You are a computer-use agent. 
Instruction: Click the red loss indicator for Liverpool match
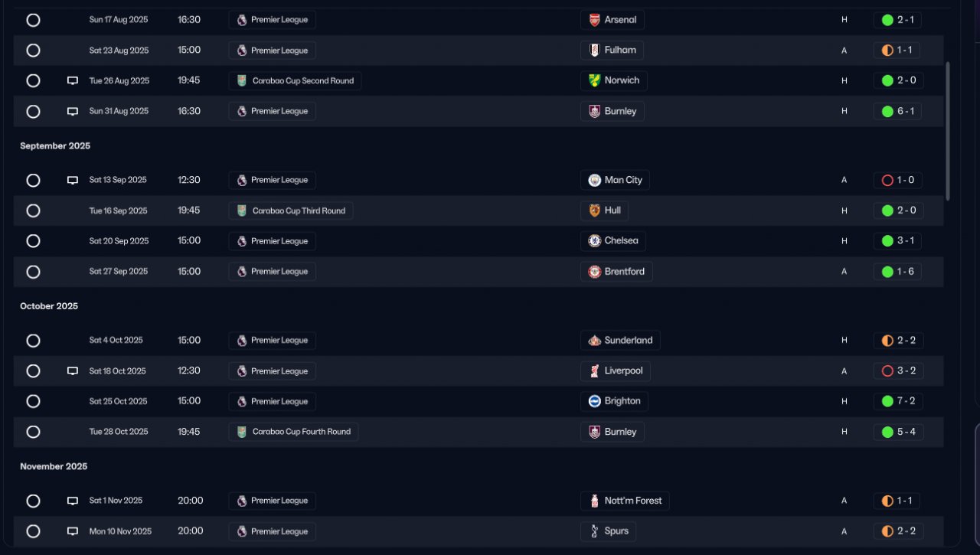pyautogui.click(x=887, y=371)
